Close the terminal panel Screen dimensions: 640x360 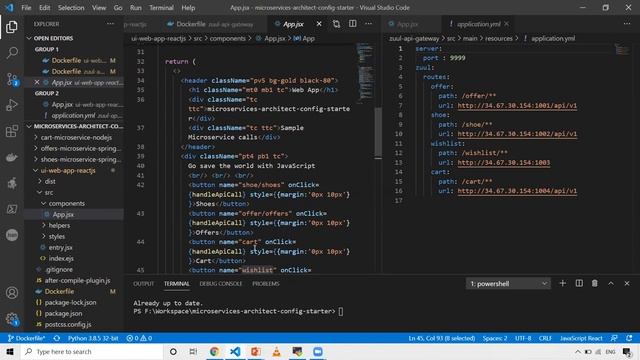tap(627, 283)
